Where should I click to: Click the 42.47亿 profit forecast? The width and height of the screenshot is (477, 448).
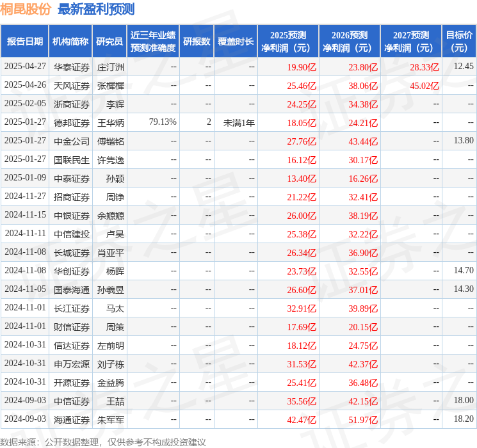302,419
